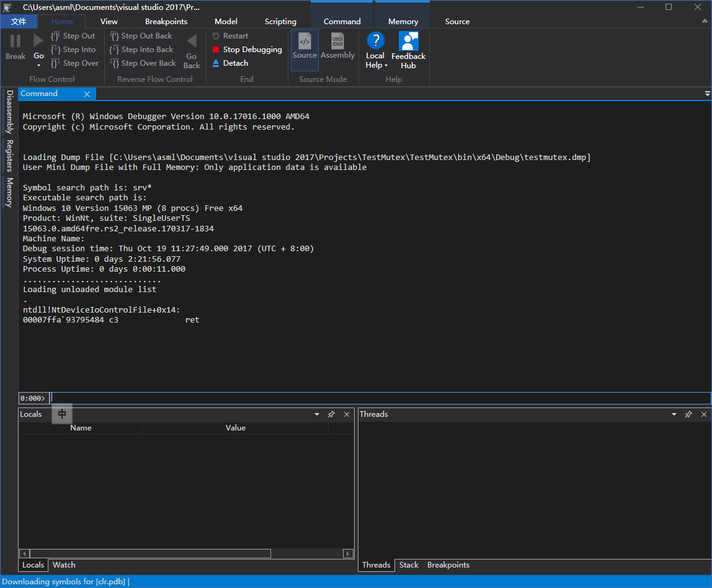Select the Threads bottom tab
712x588 pixels.
pos(376,565)
